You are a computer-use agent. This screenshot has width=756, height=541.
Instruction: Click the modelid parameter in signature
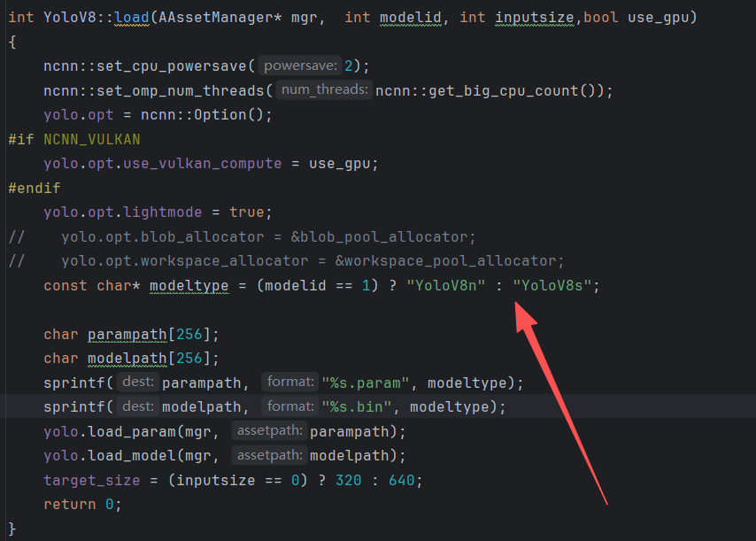click(x=410, y=18)
